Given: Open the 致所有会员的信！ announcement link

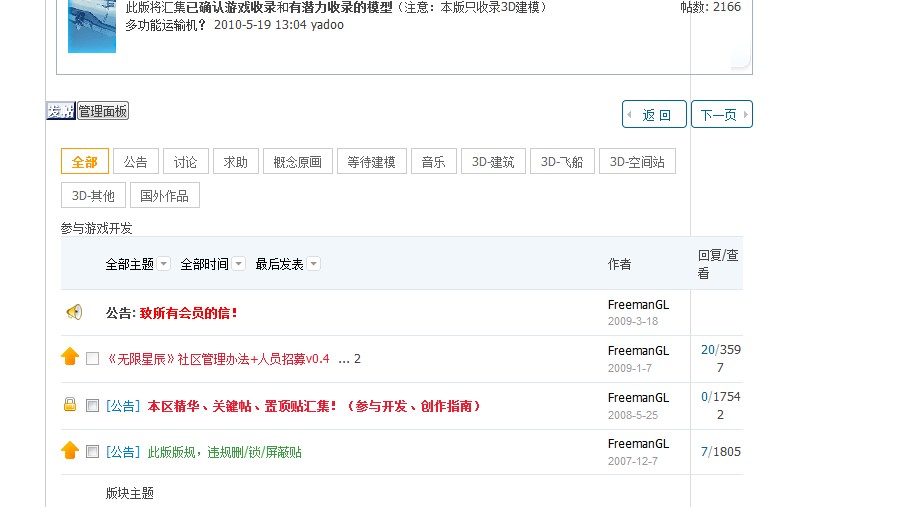Looking at the screenshot, I should [189, 313].
